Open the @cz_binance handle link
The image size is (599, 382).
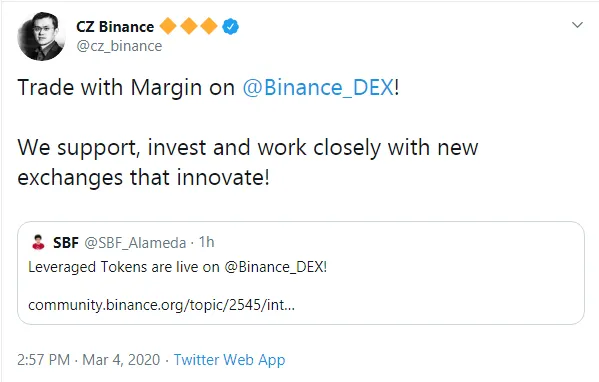click(119, 46)
